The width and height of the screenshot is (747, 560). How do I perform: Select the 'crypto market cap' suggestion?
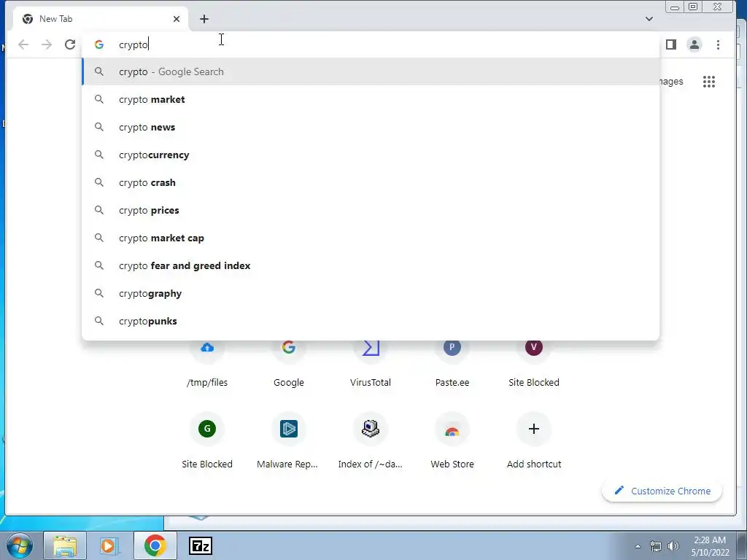pyautogui.click(x=371, y=238)
